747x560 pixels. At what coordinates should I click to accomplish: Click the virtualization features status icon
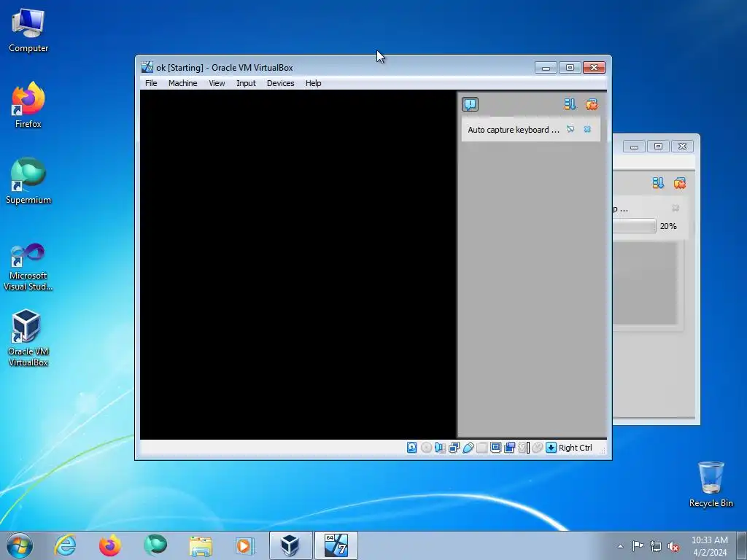tap(524, 448)
